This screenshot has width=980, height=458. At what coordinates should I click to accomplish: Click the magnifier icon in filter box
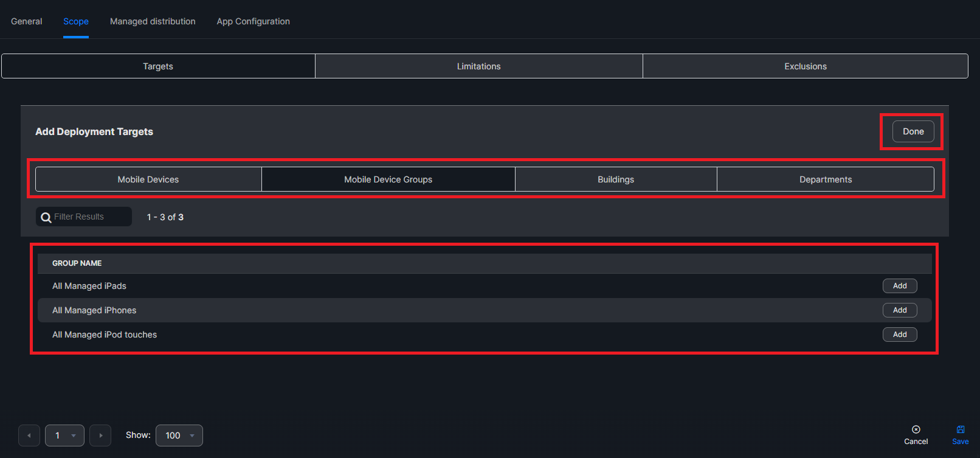tap(46, 217)
